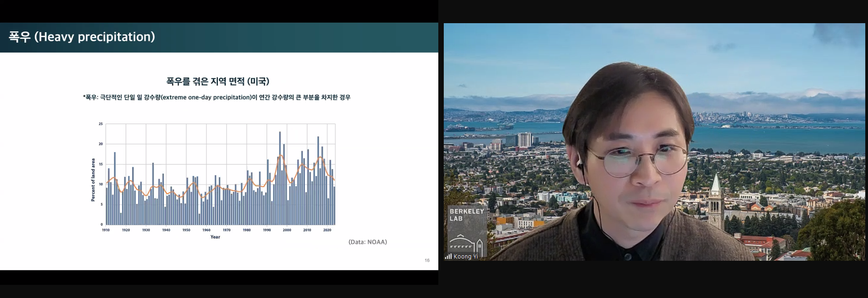Image resolution: width=868 pixels, height=298 pixels.
Task: Click the signal strength icon beside Koong Yi
Action: point(448,257)
